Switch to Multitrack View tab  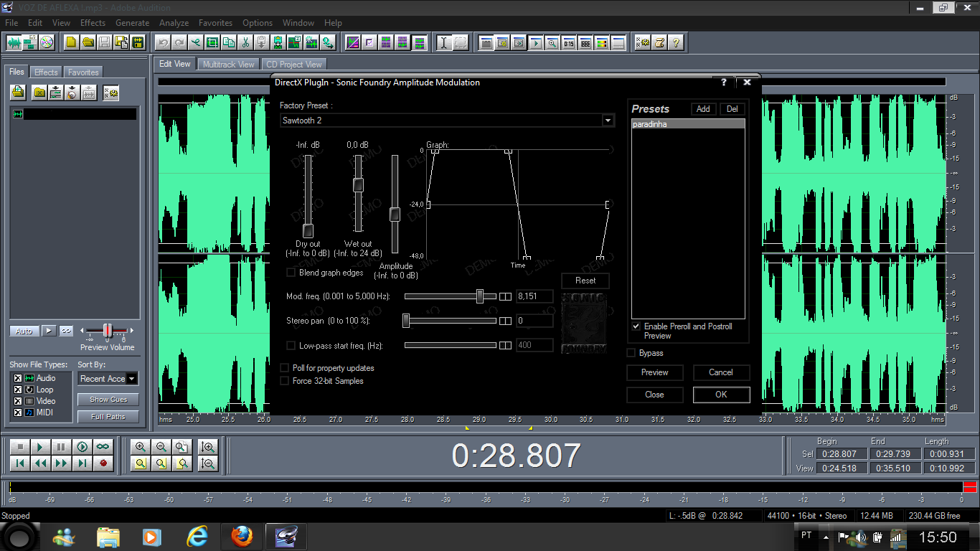229,64
